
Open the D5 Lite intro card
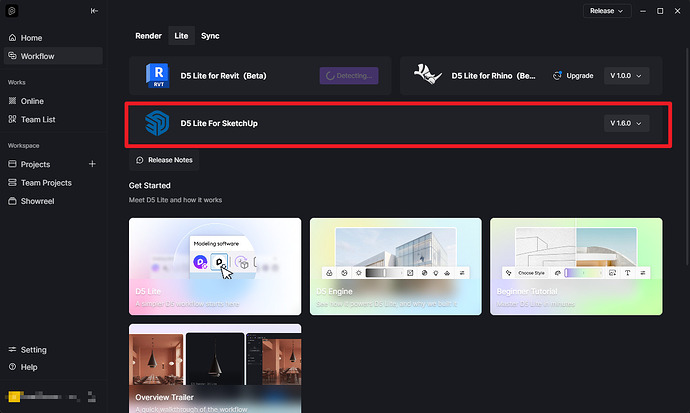click(215, 267)
